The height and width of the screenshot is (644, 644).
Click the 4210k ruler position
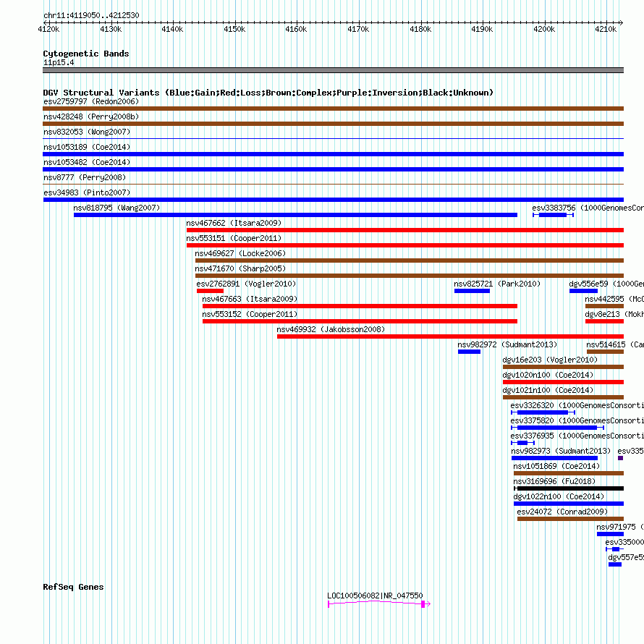click(x=606, y=29)
